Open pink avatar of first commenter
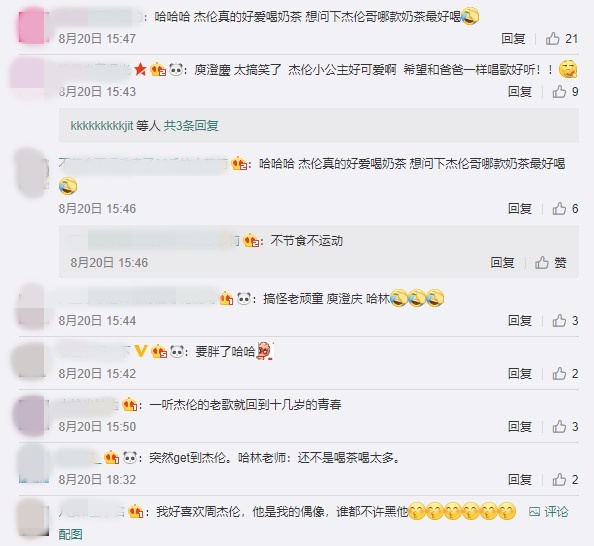Image resolution: width=594 pixels, height=546 pixels. [33, 26]
